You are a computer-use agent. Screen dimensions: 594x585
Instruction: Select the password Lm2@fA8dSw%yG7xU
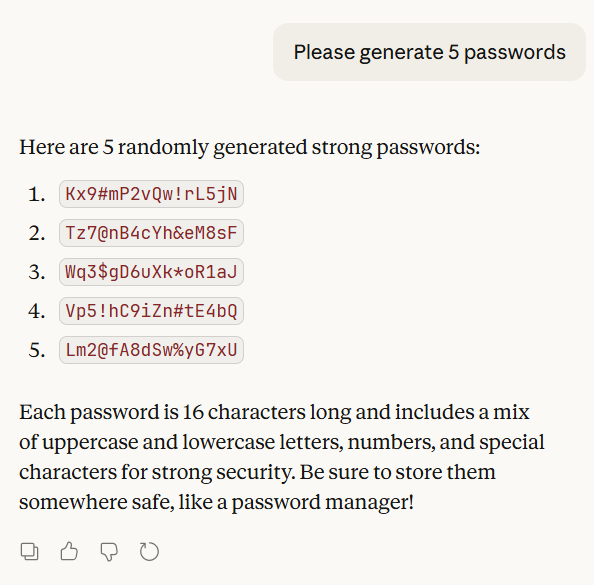click(x=151, y=350)
